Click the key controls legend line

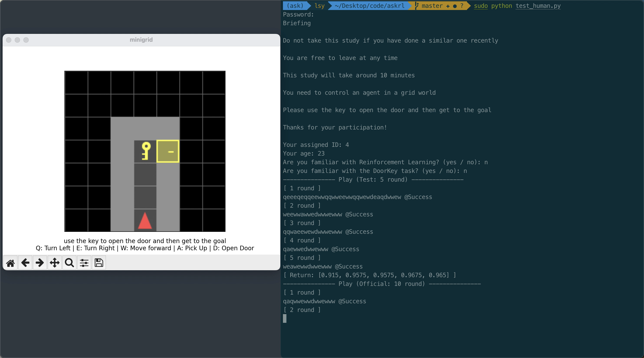[145, 248]
